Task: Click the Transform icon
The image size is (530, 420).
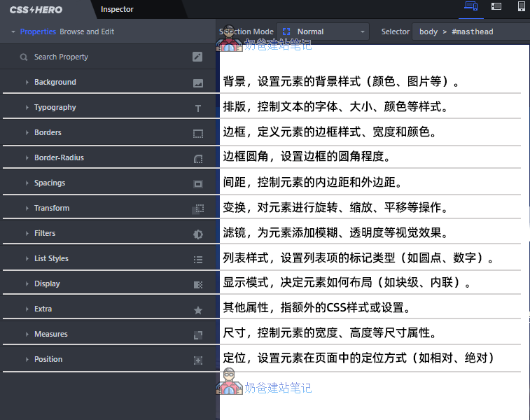Action: pyautogui.click(x=198, y=209)
